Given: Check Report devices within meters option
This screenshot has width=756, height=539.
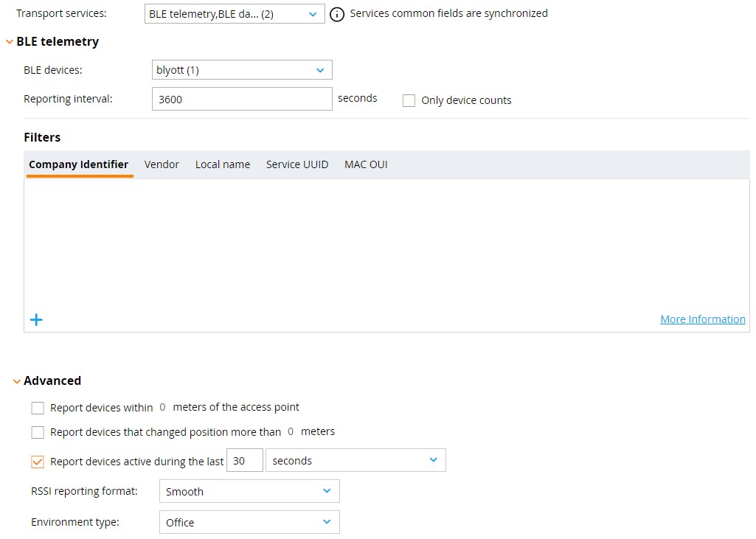Looking at the screenshot, I should point(38,407).
